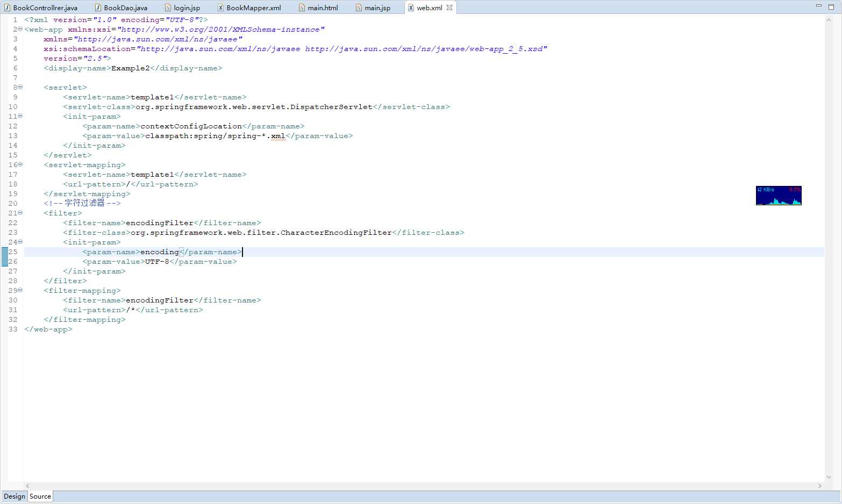Screen dimensions: 842x504
Task: Click the 'UTF-8' param value on line 26
Action: (x=157, y=262)
